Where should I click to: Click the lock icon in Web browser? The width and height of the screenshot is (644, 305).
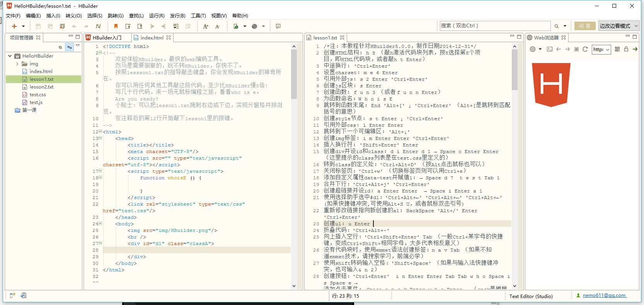coord(626,49)
